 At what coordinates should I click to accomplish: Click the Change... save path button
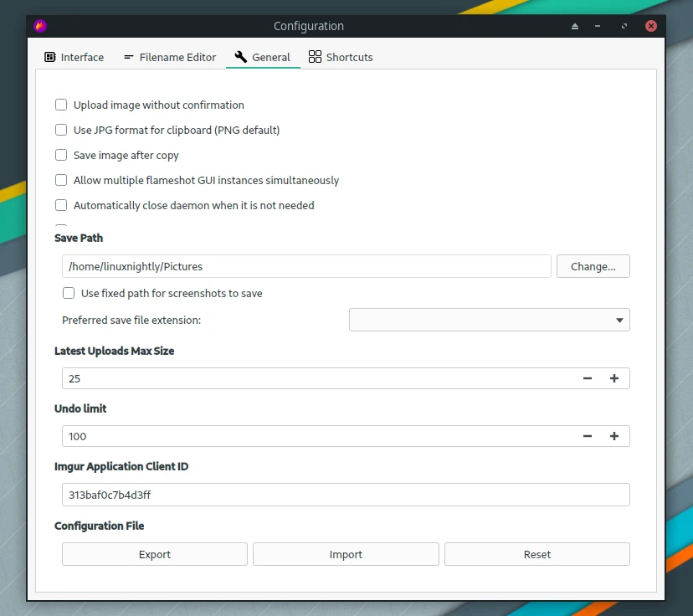tap(593, 266)
